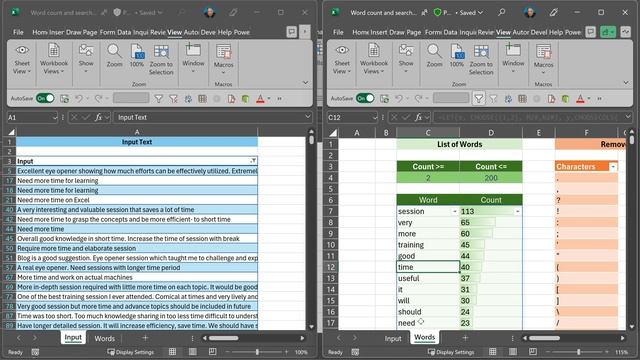
Task: Open the Input column filter dropdown in left sheet
Action: (253, 161)
